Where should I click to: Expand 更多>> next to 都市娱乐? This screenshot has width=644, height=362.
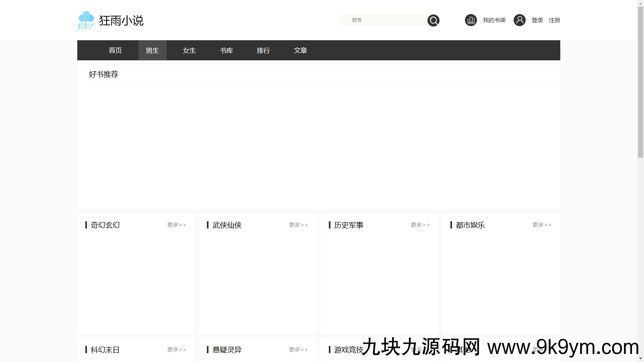coord(542,225)
